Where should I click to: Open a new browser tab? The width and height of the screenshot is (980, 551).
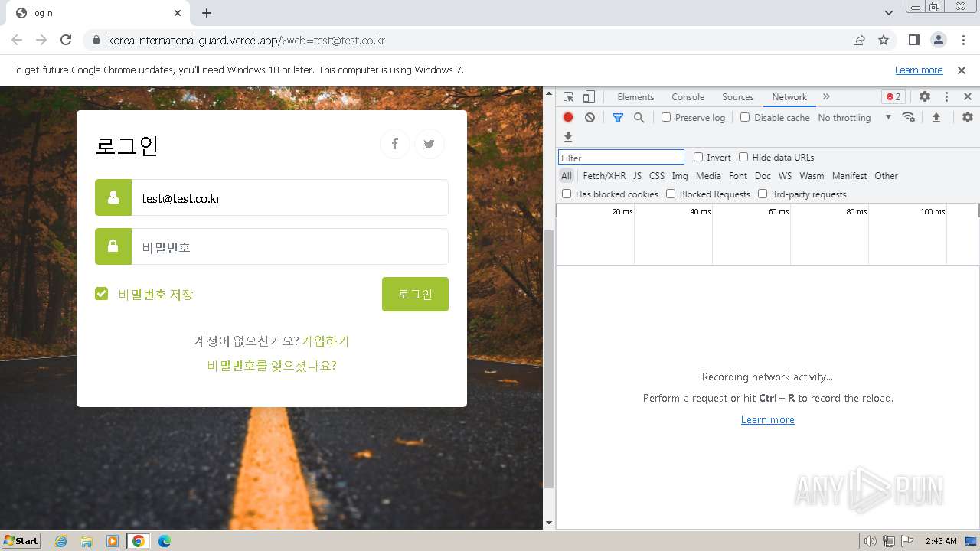(207, 13)
